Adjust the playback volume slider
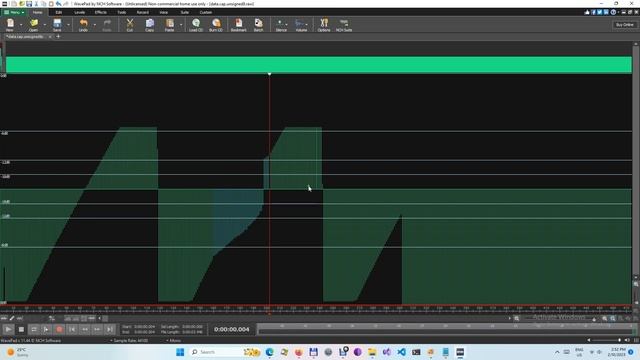640x360 pixels. point(606,340)
